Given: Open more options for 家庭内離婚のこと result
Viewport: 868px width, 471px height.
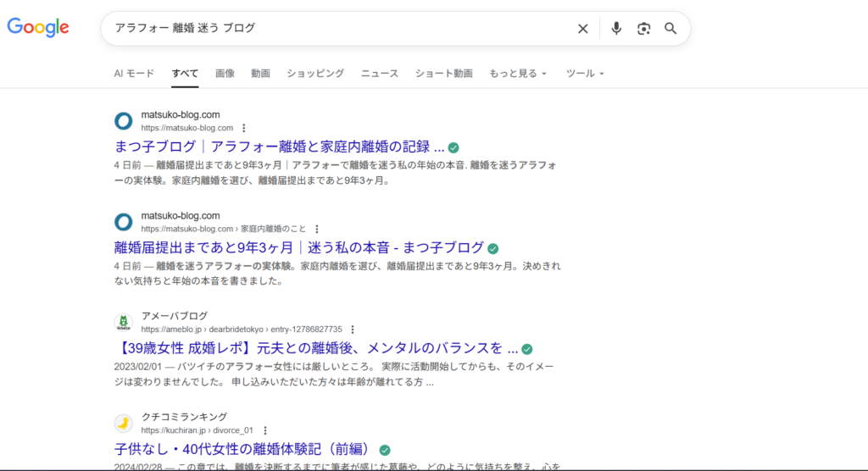Looking at the screenshot, I should pyautogui.click(x=317, y=229).
